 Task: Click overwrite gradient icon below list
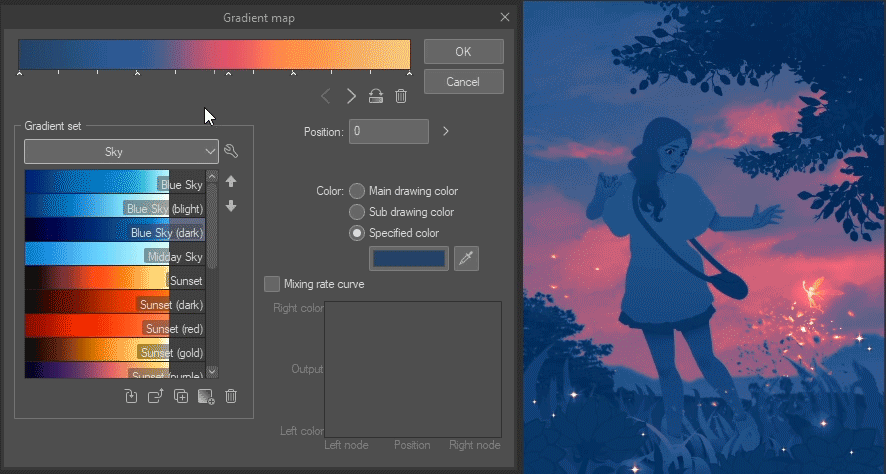click(x=131, y=396)
